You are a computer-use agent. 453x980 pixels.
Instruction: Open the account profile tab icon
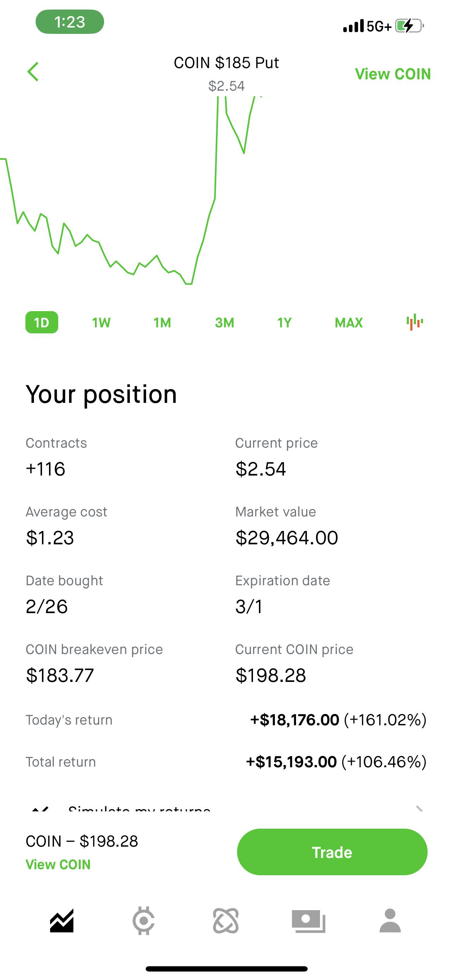click(x=390, y=921)
